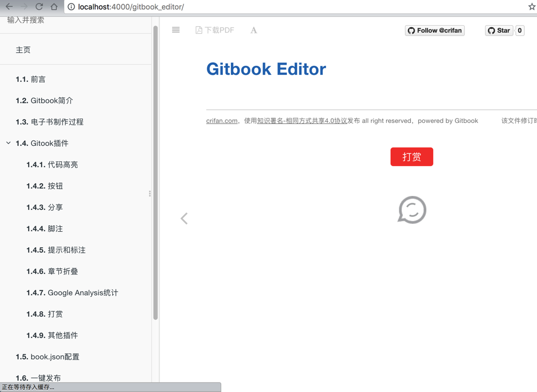Reload the page with browser refresh icon
The height and width of the screenshot is (392, 537).
39,6
